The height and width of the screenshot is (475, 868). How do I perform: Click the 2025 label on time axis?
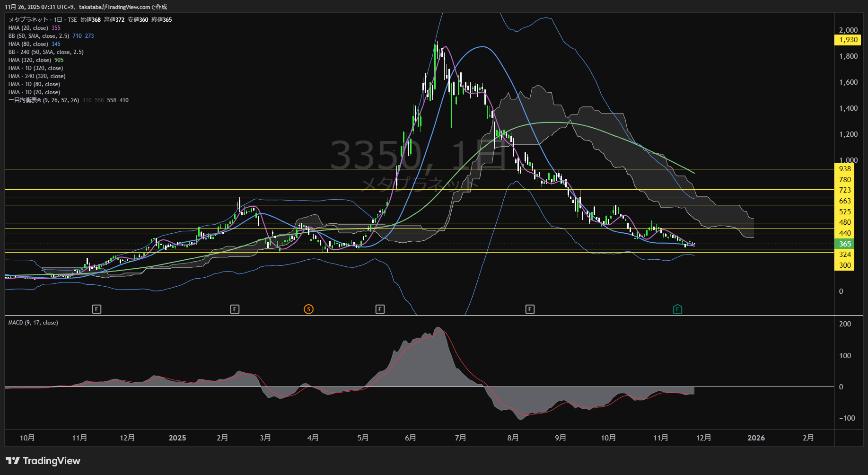tap(177, 438)
